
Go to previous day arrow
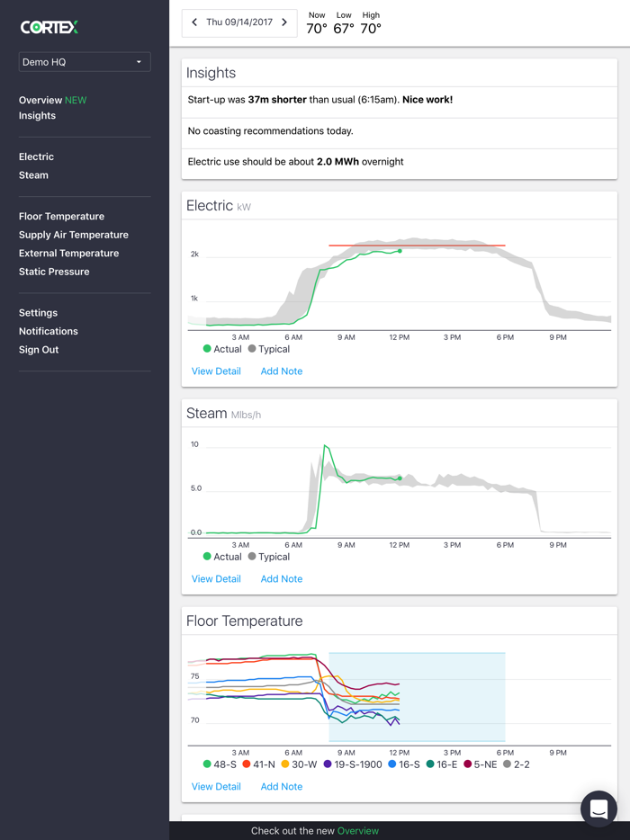pyautogui.click(x=194, y=22)
